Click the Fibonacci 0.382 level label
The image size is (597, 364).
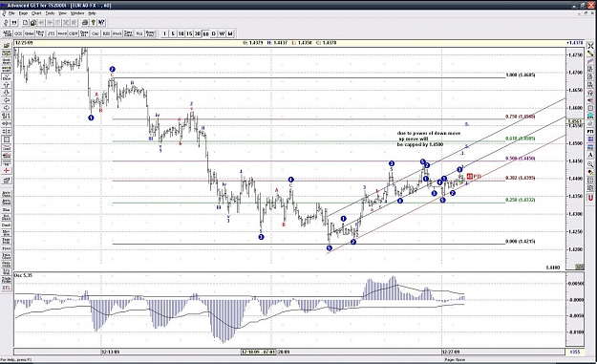[520, 178]
